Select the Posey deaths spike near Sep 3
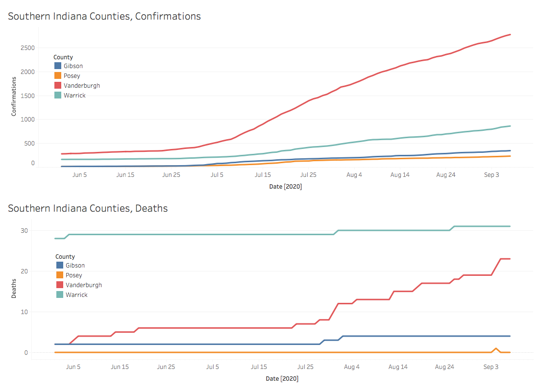This screenshot has height=392, width=539. pyautogui.click(x=496, y=348)
